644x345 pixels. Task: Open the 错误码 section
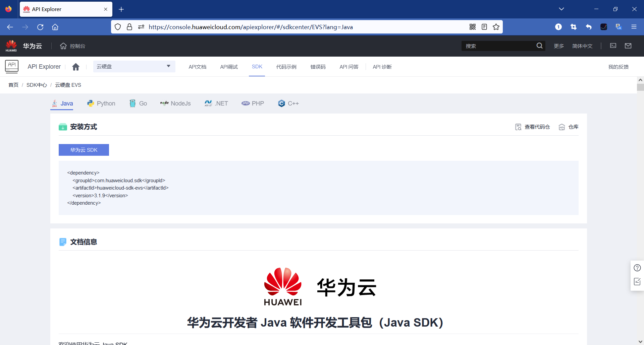pos(318,67)
